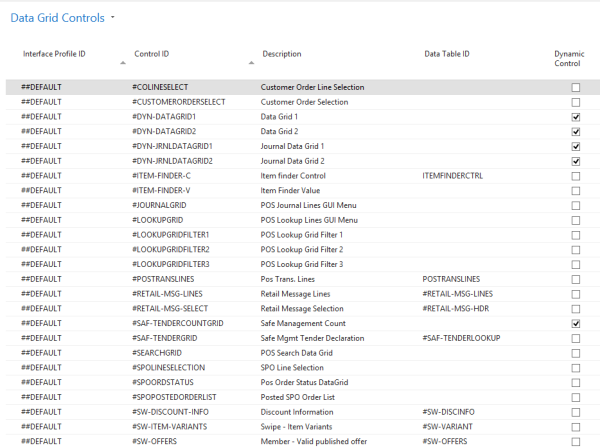Click the Data Table ID column header

pyautogui.click(x=447, y=53)
